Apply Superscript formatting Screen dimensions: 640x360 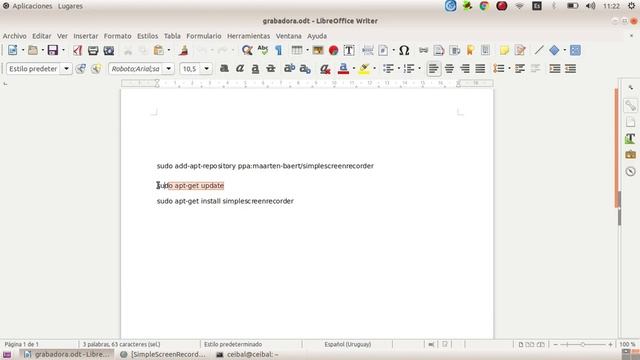(289, 69)
